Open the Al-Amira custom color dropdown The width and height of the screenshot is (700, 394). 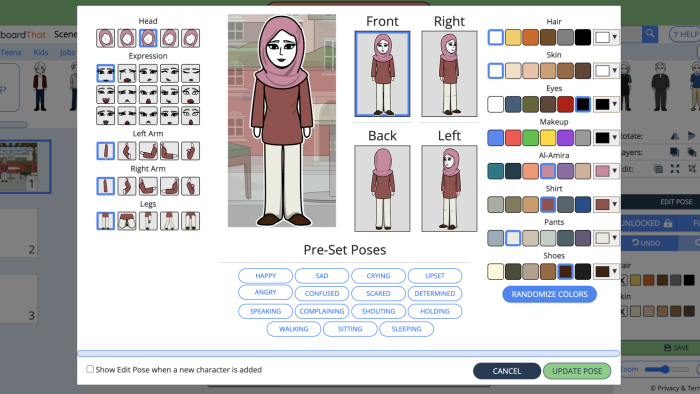pos(606,171)
